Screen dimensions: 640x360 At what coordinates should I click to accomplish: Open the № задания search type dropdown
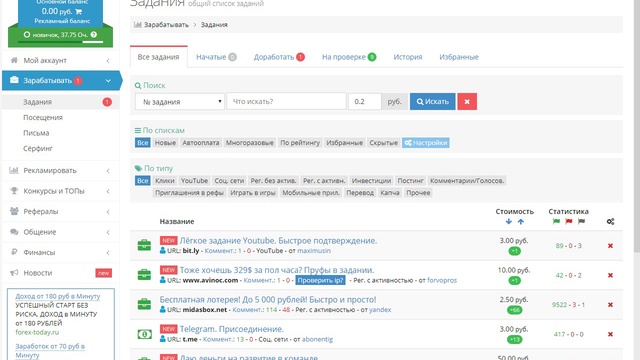click(x=180, y=102)
